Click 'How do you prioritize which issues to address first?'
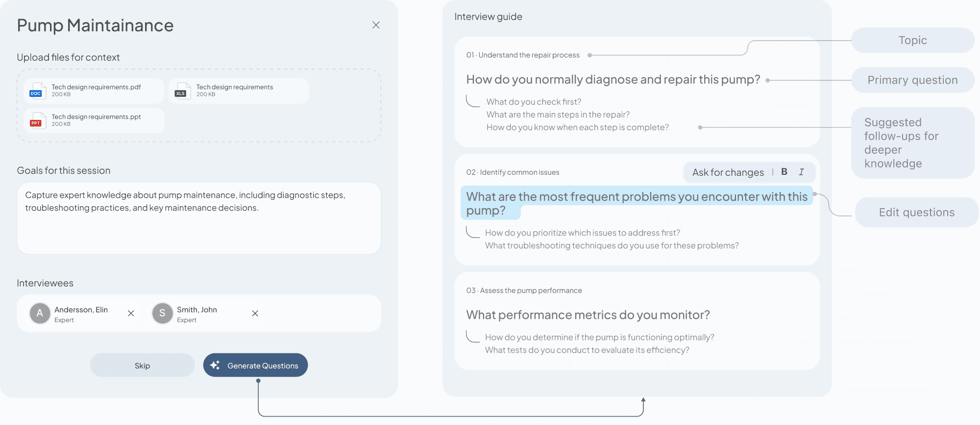 tap(583, 233)
